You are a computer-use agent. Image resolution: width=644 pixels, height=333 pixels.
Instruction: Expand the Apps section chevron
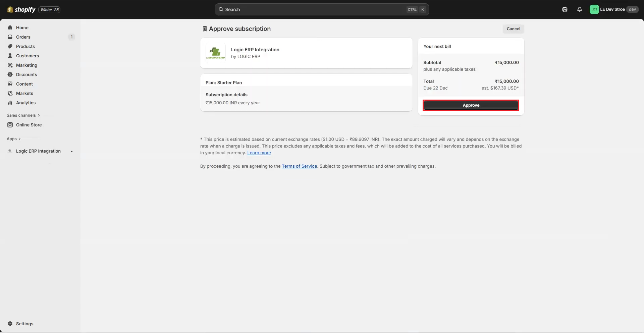coord(20,139)
